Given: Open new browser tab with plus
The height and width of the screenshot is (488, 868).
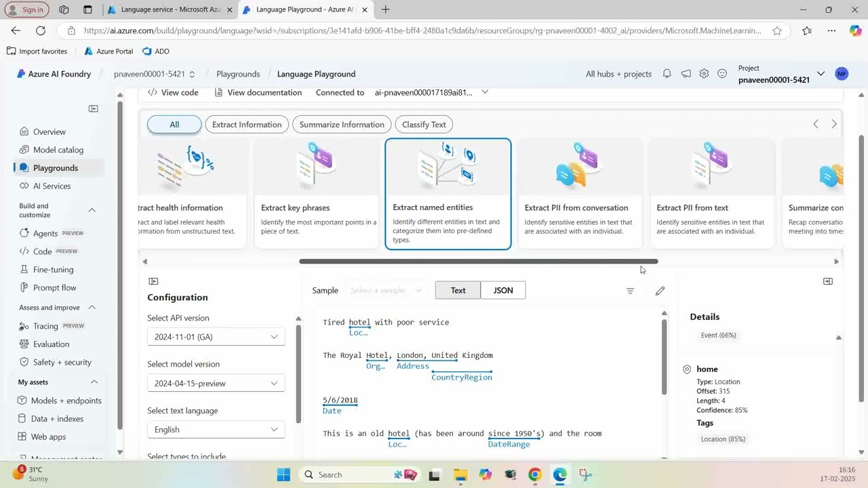Looking at the screenshot, I should tap(385, 9).
